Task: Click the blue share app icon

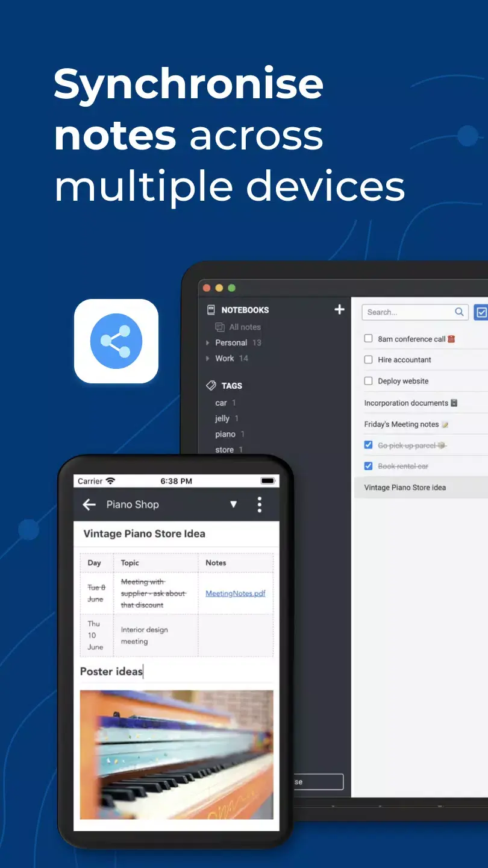Action: [x=116, y=342]
